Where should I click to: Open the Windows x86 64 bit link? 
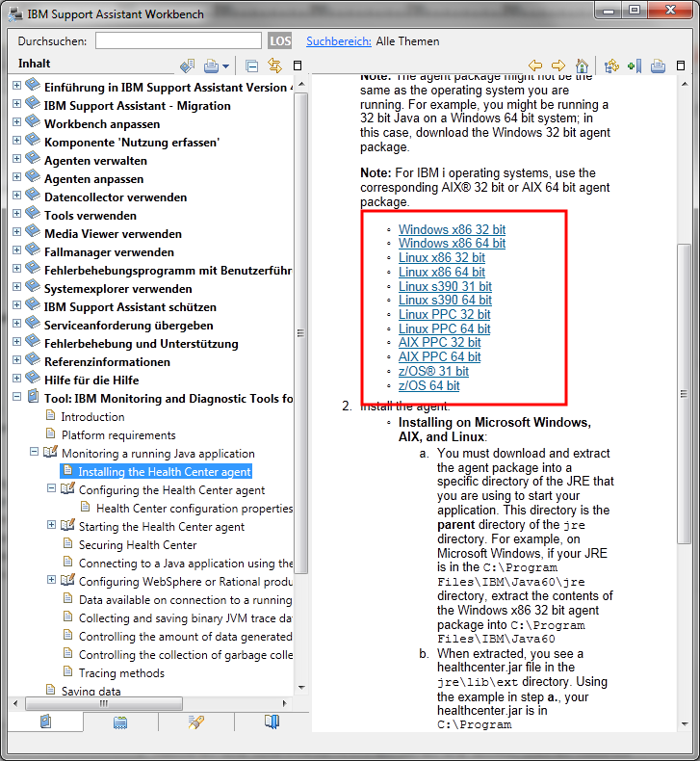click(x=452, y=244)
